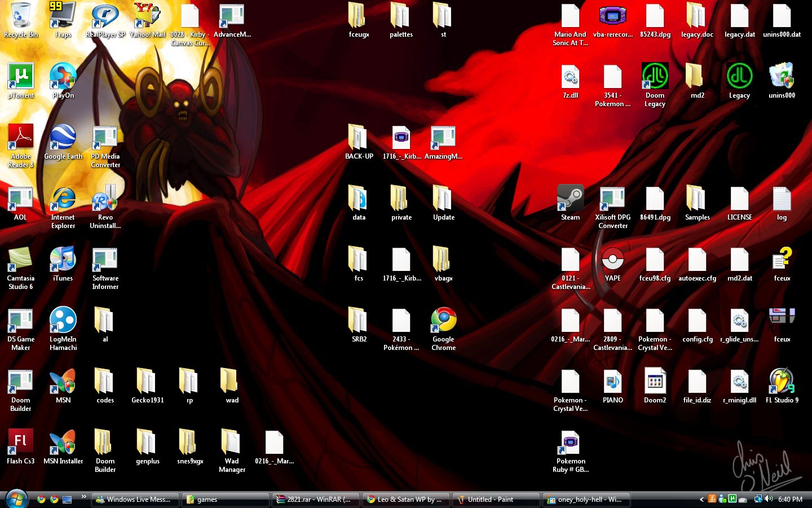
Task: Select the palettes folder
Action: (401, 20)
